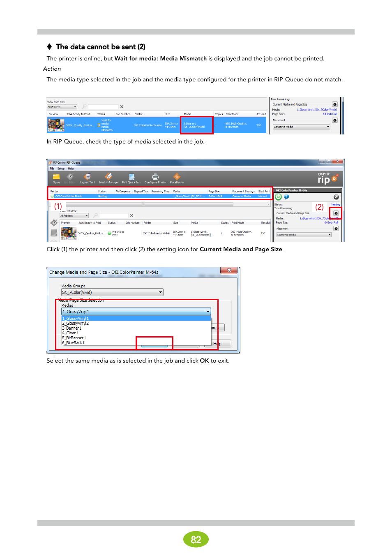Close the Change Media and Page Size dialog
The height and width of the screenshot is (555, 392).
pyautogui.click(x=229, y=270)
